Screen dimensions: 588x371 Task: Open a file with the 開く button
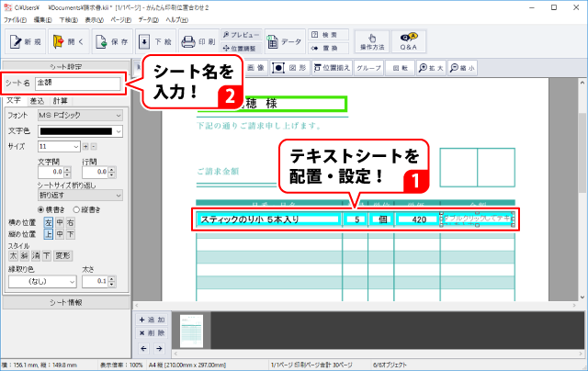69,41
